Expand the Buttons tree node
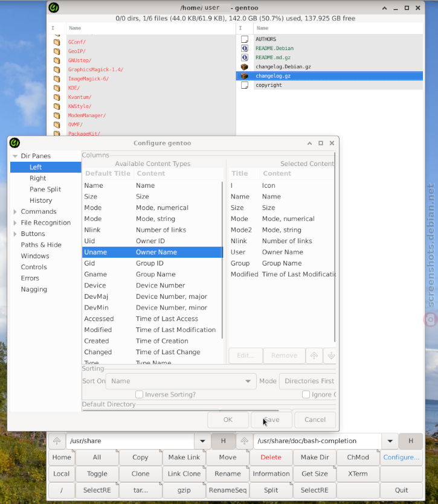This screenshot has height=504, width=438. [x=15, y=234]
